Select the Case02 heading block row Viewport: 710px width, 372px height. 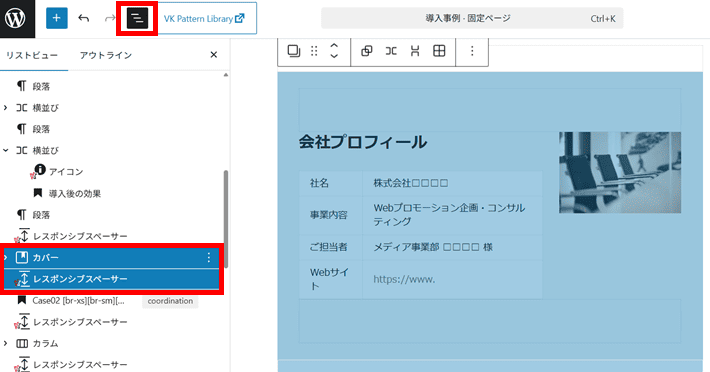point(78,301)
